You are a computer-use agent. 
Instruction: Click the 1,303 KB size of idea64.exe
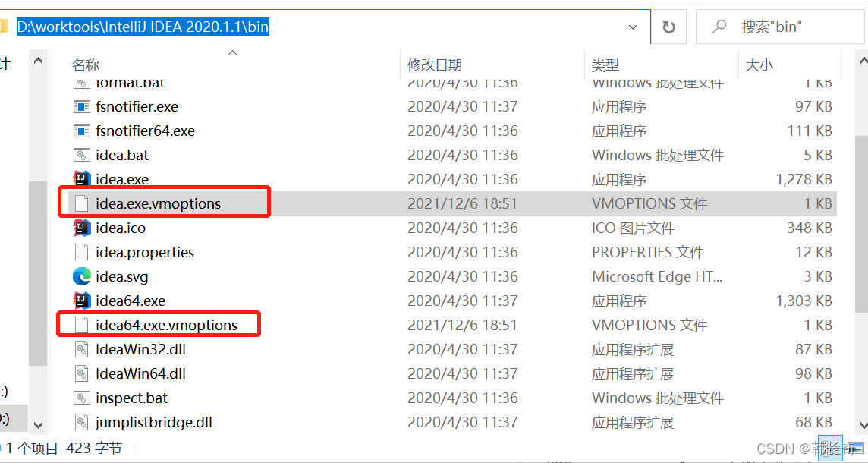coord(804,301)
